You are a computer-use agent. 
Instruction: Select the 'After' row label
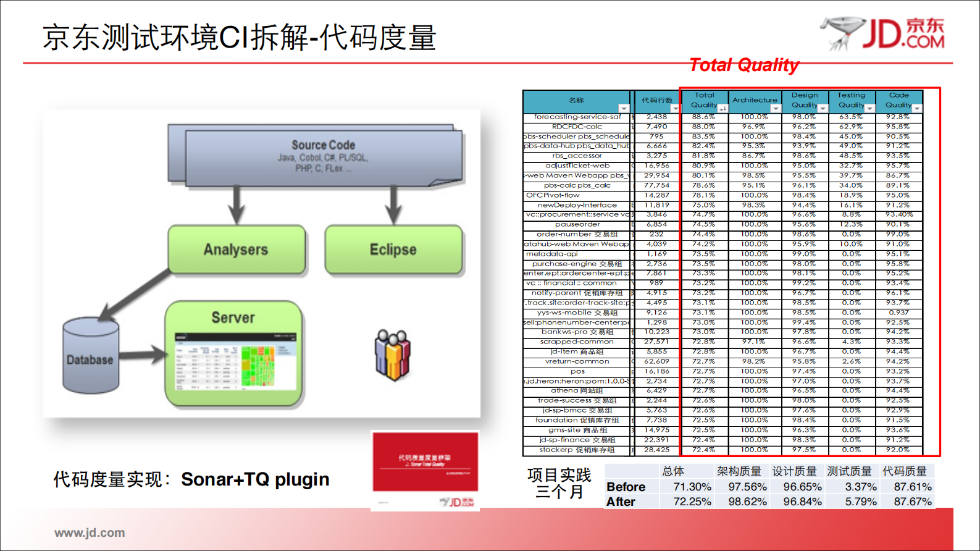[621, 502]
